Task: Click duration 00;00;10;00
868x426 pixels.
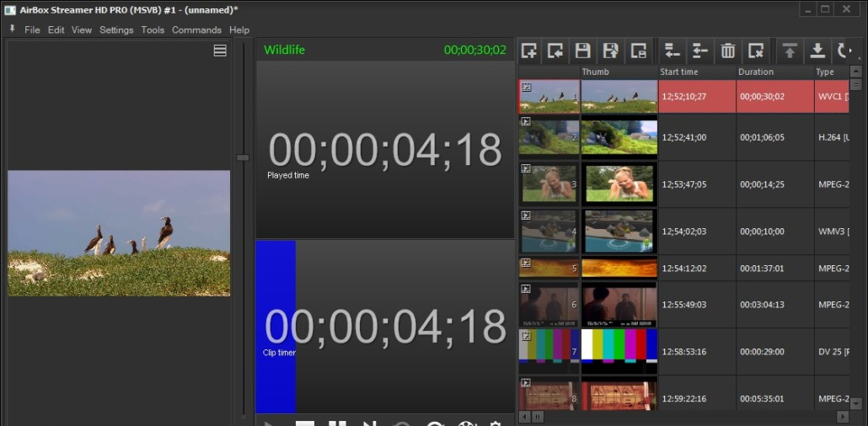Action: click(x=763, y=232)
